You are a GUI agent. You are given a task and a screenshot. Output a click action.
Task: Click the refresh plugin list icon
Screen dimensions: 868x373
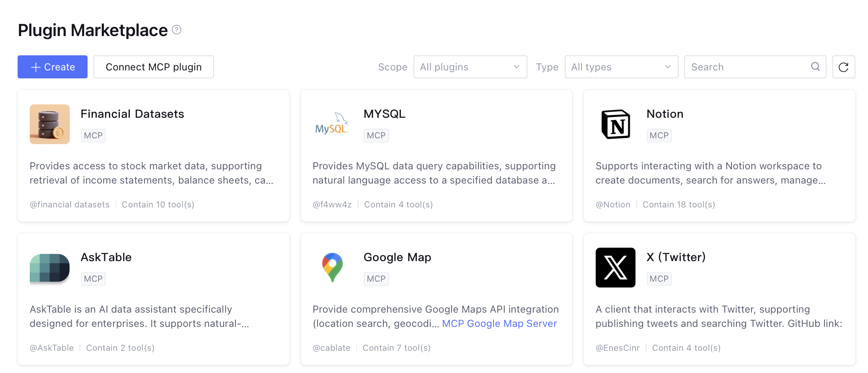[843, 67]
